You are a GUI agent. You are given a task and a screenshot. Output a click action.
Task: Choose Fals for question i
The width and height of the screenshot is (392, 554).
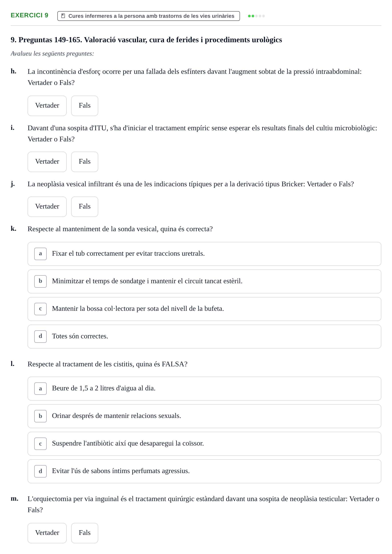pos(84,162)
